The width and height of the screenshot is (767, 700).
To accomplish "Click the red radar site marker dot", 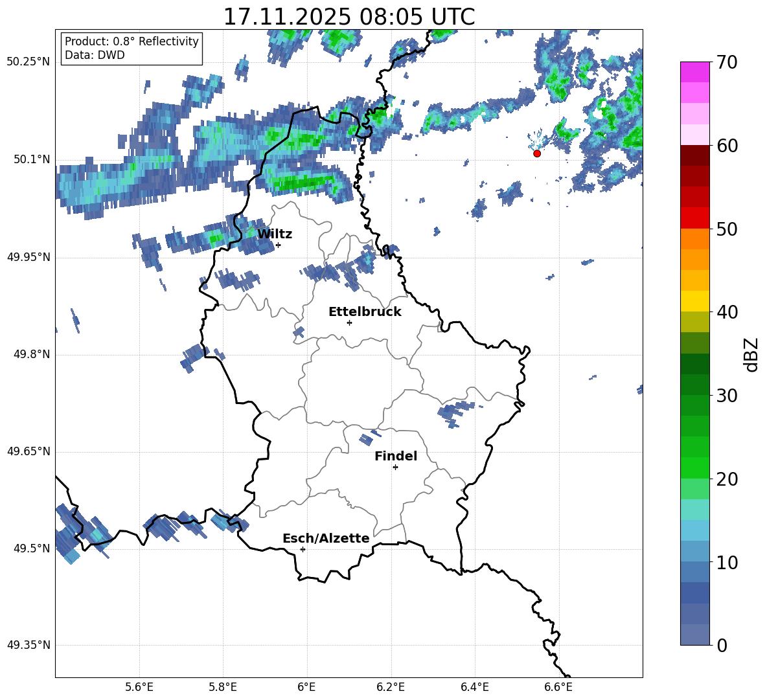I will (537, 153).
